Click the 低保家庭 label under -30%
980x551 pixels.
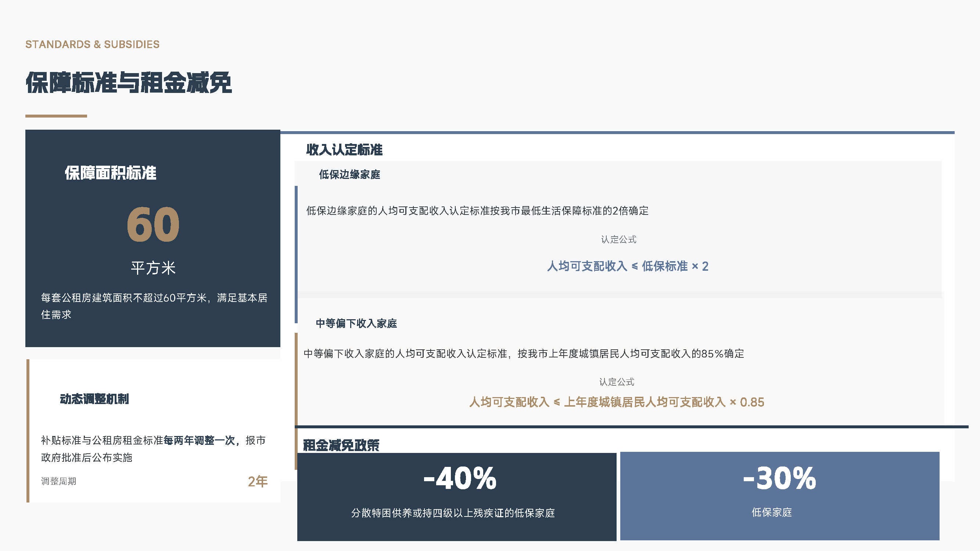tap(772, 512)
